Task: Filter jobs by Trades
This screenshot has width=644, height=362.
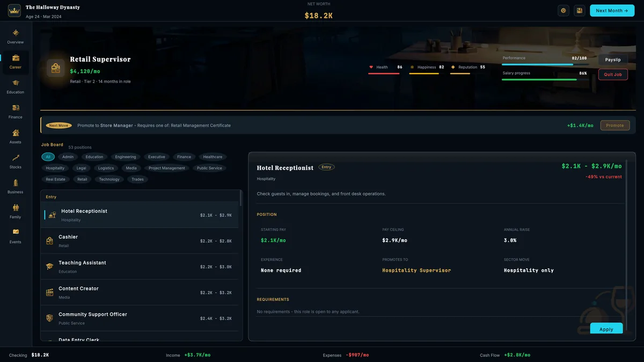Action: 138,179
